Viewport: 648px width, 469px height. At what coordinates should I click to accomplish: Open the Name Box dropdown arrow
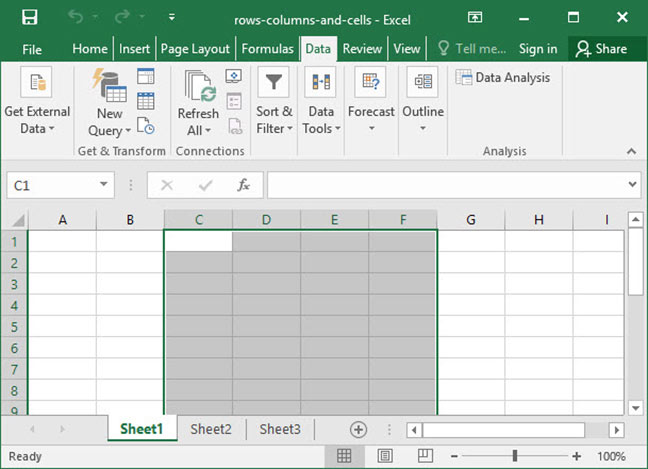tap(104, 184)
